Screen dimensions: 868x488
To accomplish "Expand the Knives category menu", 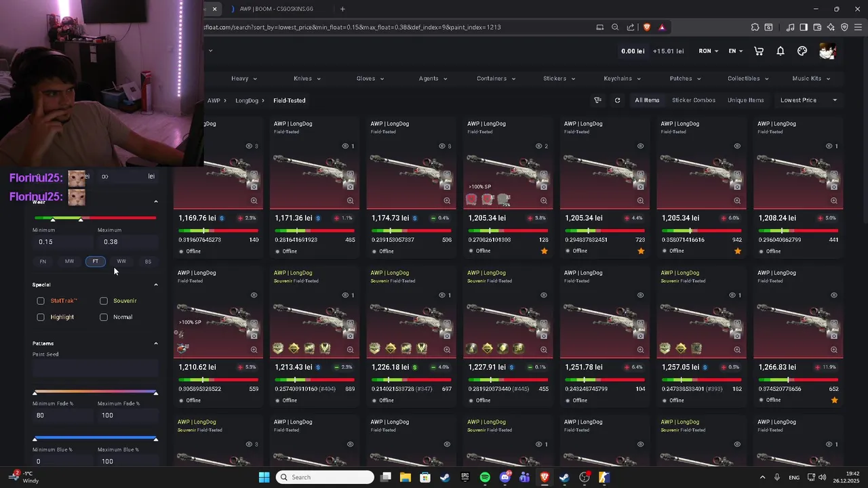I will [307, 79].
